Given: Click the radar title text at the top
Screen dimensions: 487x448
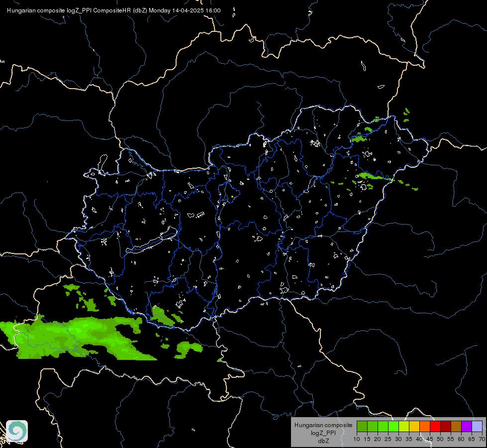Looking at the screenshot, I should [114, 10].
